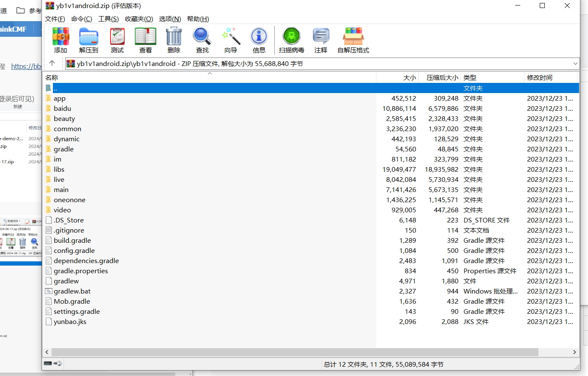Click the https link in background window
The image size is (588, 376).
[26, 66]
